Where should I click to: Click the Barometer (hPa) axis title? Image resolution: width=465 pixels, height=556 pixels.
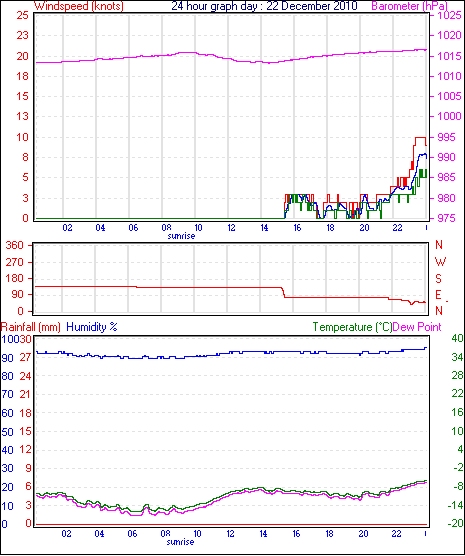[x=409, y=6]
